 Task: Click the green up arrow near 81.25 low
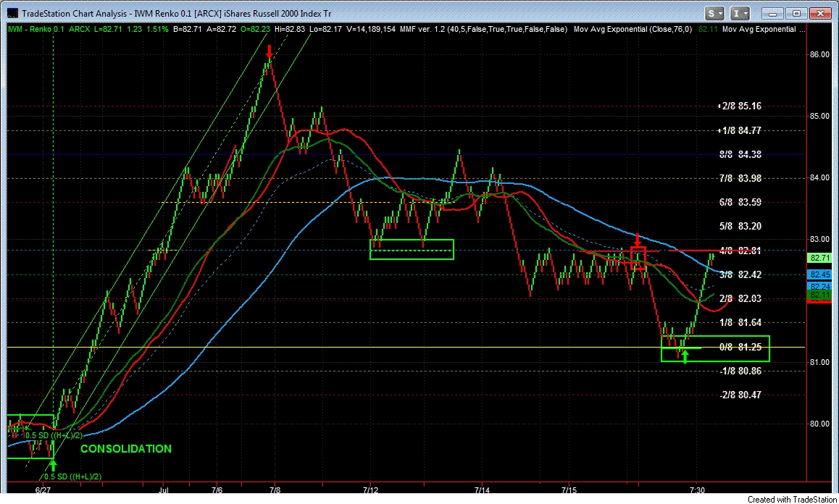pyautogui.click(x=685, y=356)
